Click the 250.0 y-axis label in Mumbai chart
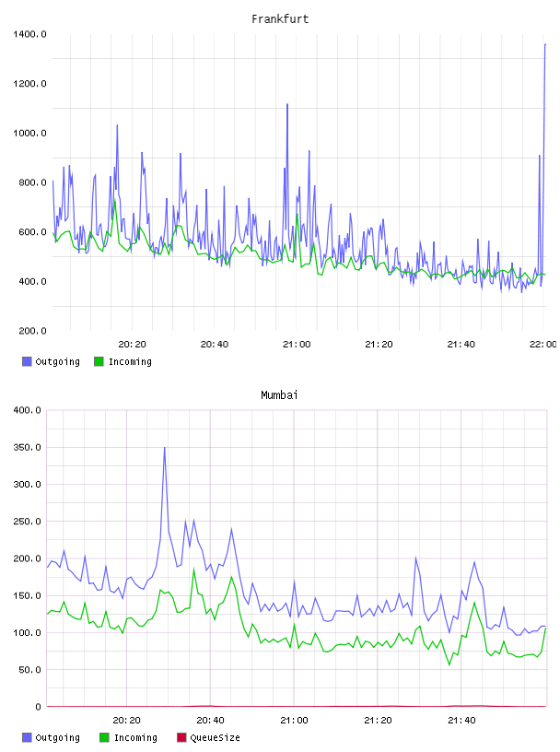 28,522
